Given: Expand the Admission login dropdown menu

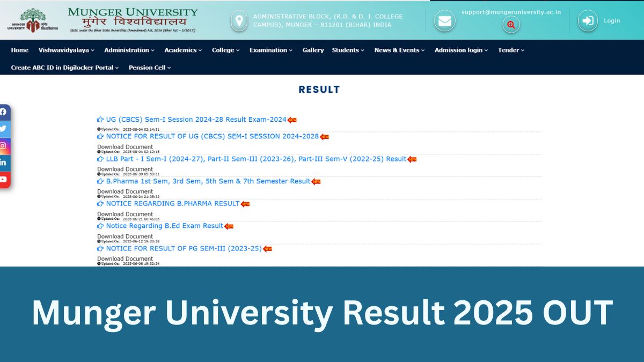Looking at the screenshot, I should [x=461, y=50].
